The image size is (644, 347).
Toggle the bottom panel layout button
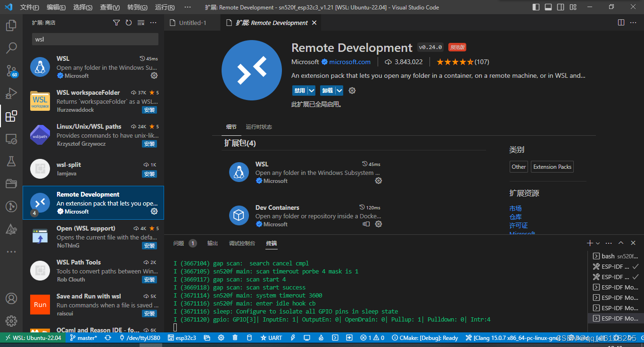(x=548, y=7)
